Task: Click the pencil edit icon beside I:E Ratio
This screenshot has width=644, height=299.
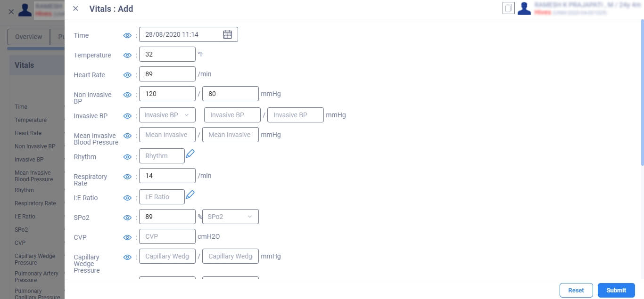Action: [190, 194]
